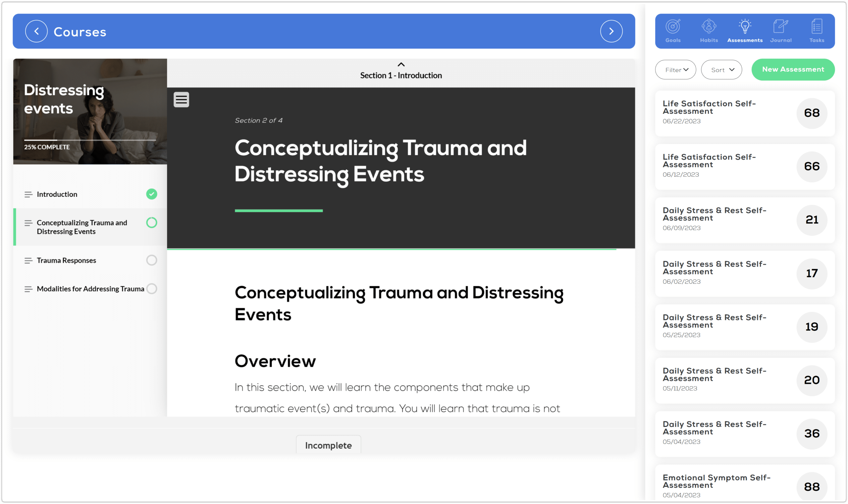The height and width of the screenshot is (504, 848).
Task: Toggle the Introduction completed checkmark
Action: coord(152,194)
